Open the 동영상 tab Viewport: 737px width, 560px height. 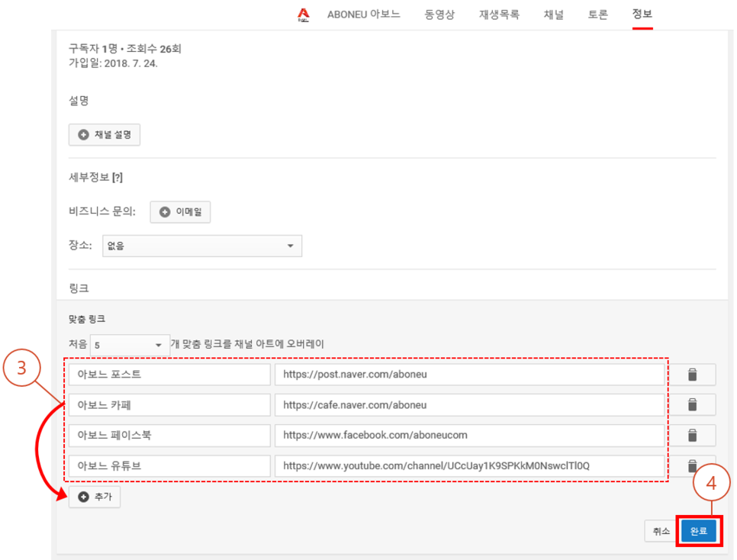point(439,14)
